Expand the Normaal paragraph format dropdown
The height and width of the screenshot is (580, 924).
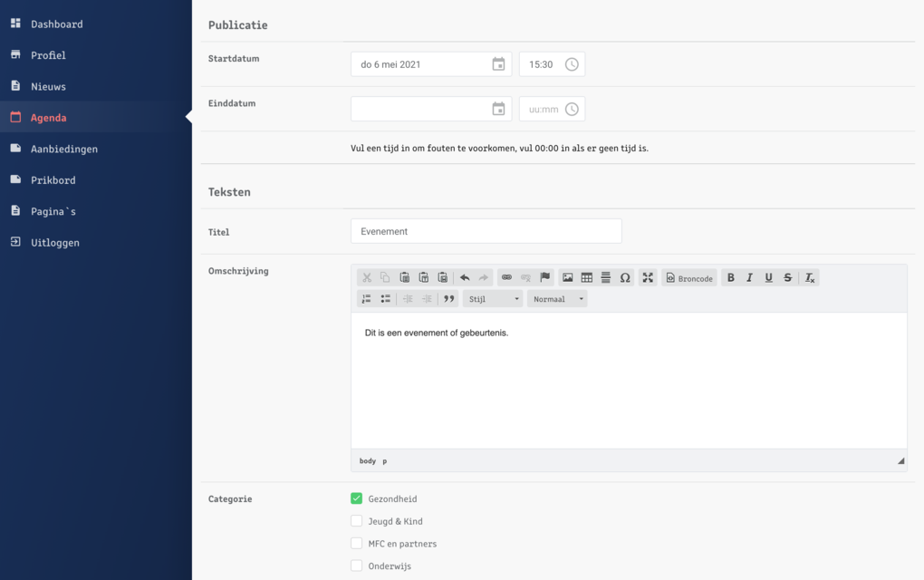(557, 299)
